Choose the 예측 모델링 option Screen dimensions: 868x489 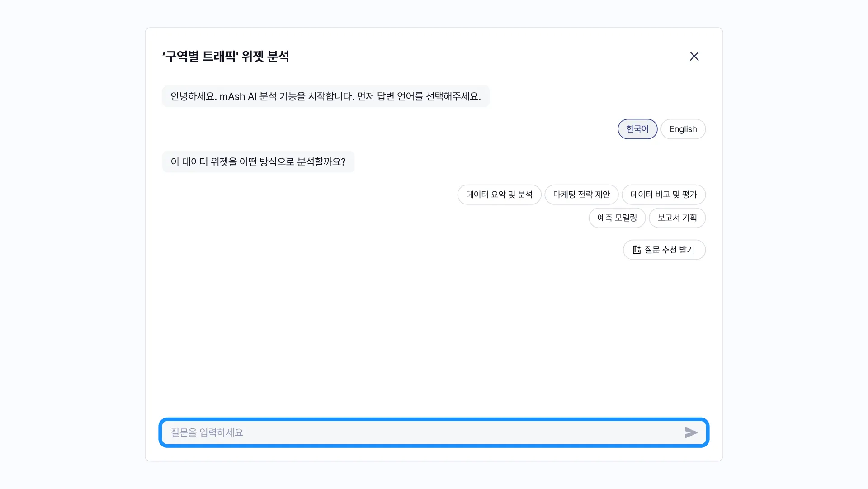coord(617,218)
